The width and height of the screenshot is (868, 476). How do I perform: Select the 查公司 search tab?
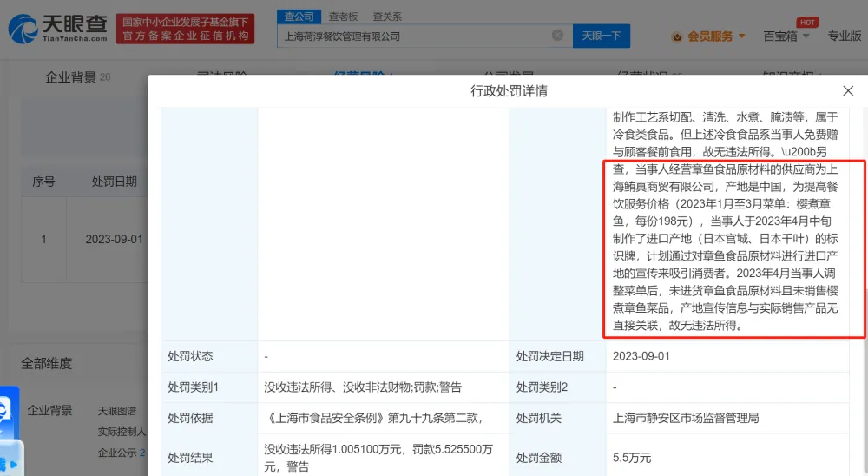(x=299, y=17)
